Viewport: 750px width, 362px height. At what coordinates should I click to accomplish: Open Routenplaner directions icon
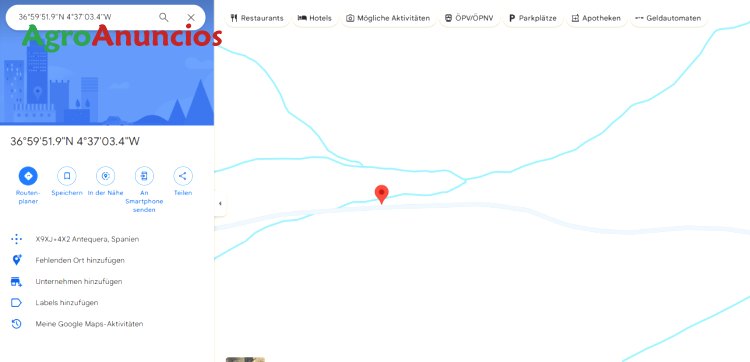click(x=28, y=176)
